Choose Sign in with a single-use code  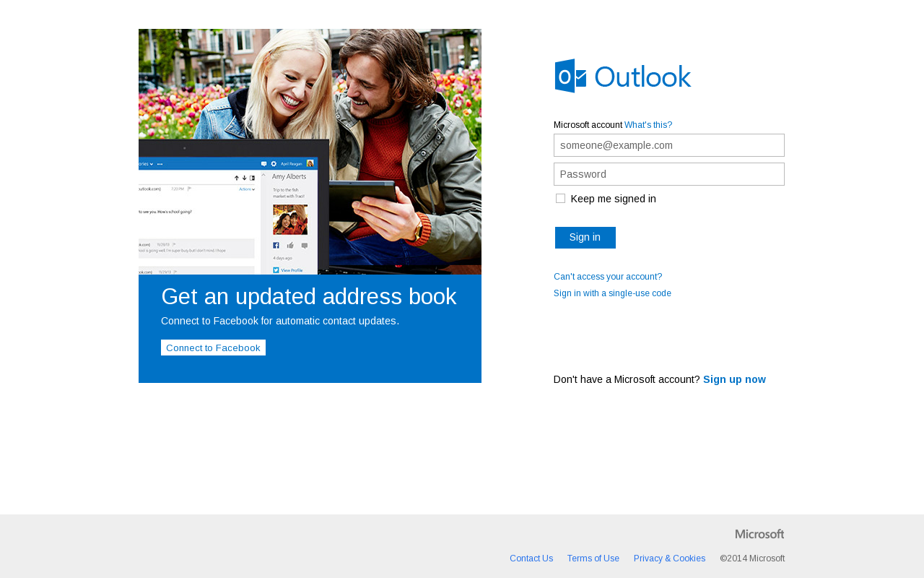(x=612, y=293)
